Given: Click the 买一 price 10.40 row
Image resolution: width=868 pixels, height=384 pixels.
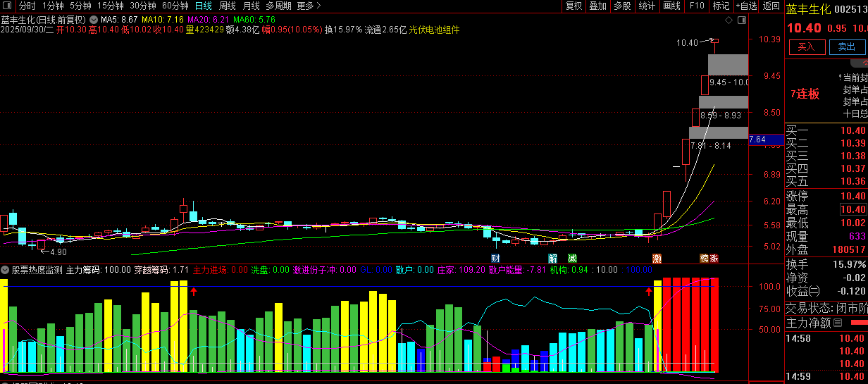Looking at the screenshot, I should (x=826, y=130).
